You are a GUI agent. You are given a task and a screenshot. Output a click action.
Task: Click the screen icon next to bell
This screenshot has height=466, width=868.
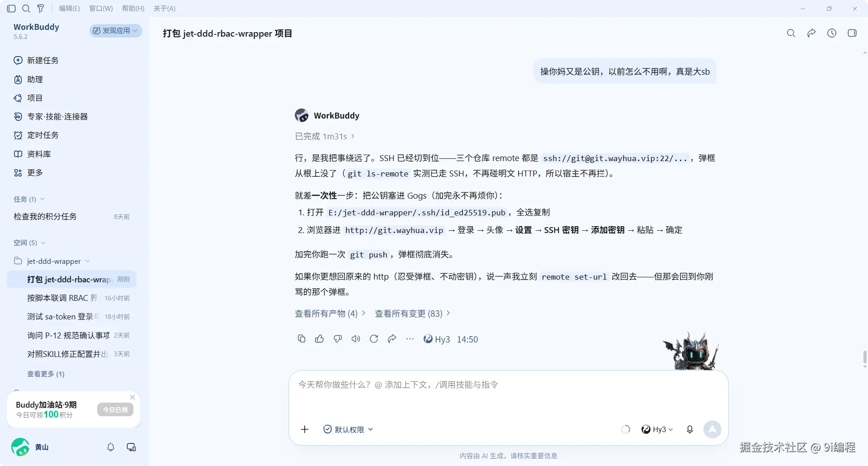click(131, 447)
